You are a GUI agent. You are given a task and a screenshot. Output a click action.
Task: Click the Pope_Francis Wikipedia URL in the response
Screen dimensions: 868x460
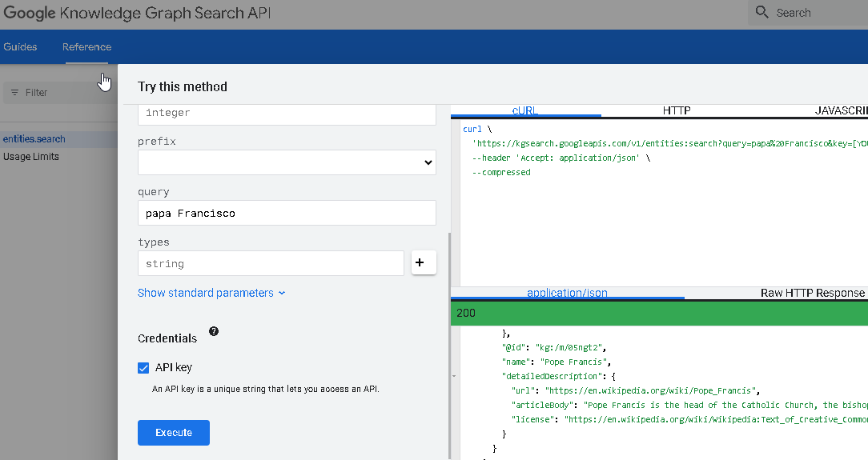[x=649, y=391]
